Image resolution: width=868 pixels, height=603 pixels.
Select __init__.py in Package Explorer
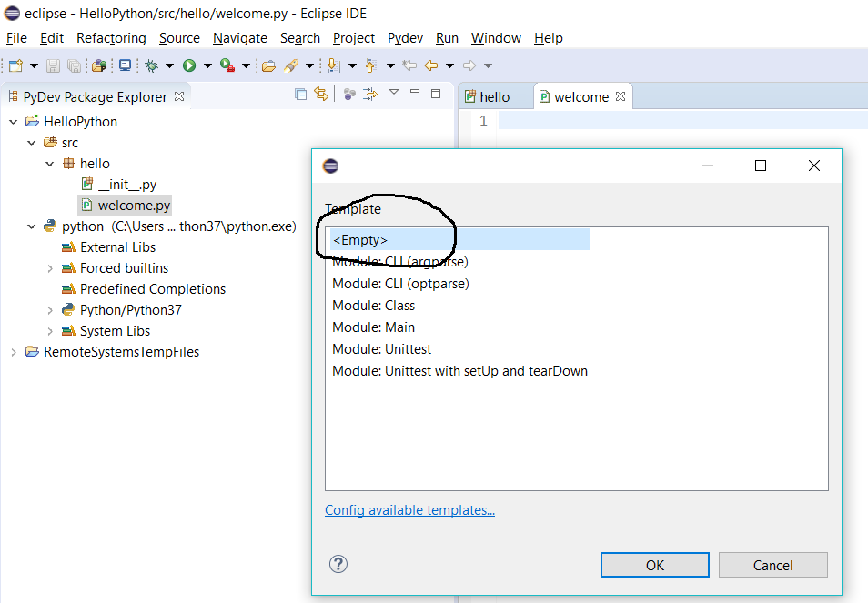126,185
